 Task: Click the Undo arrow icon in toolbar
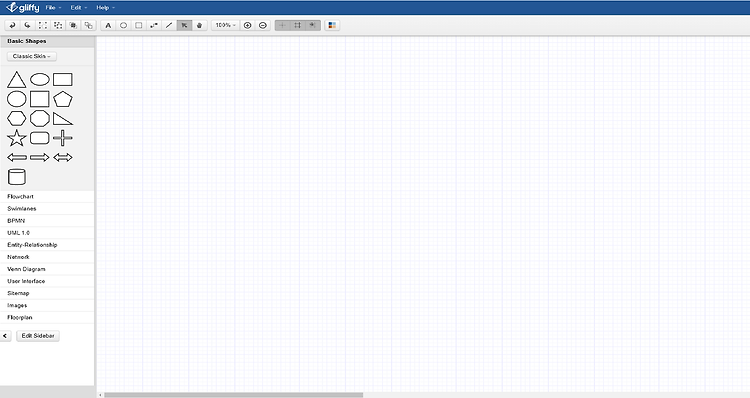pos(12,25)
